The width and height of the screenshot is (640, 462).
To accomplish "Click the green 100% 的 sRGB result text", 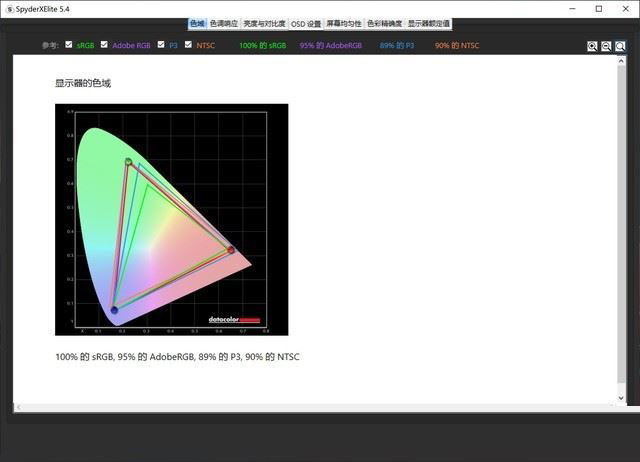I will tap(262, 45).
